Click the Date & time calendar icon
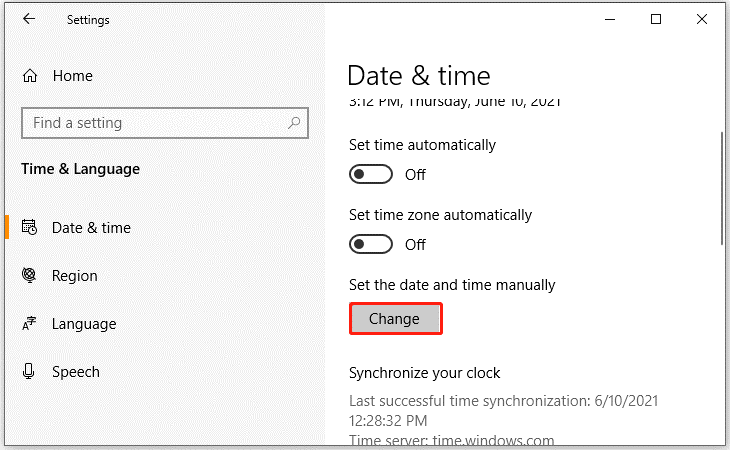The image size is (730, 450). 29,227
